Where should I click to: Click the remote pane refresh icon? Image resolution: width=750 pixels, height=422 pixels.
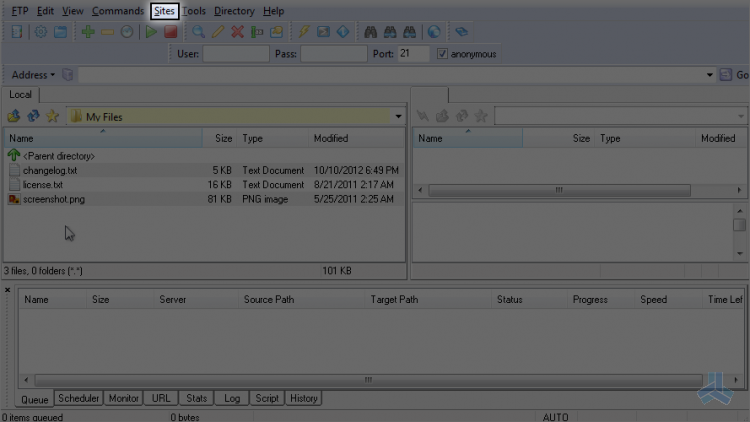(462, 116)
